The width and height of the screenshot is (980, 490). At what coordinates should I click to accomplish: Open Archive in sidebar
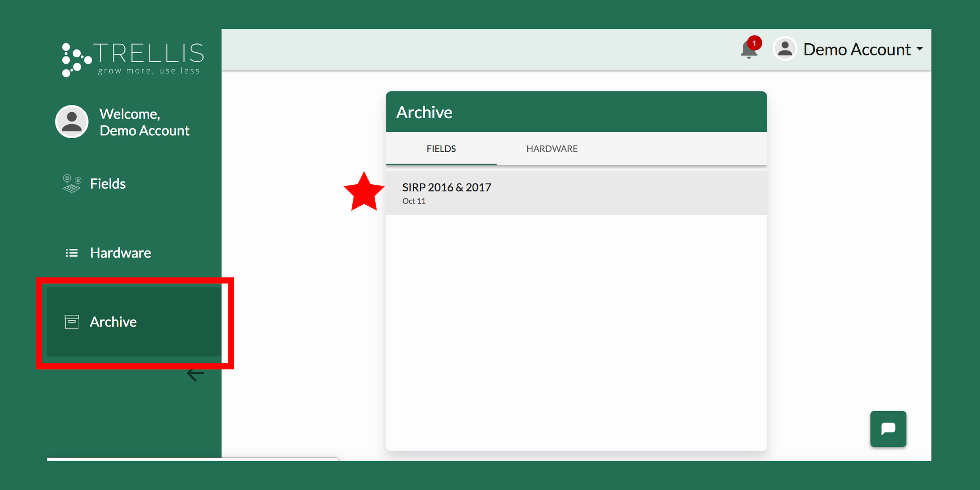(113, 322)
